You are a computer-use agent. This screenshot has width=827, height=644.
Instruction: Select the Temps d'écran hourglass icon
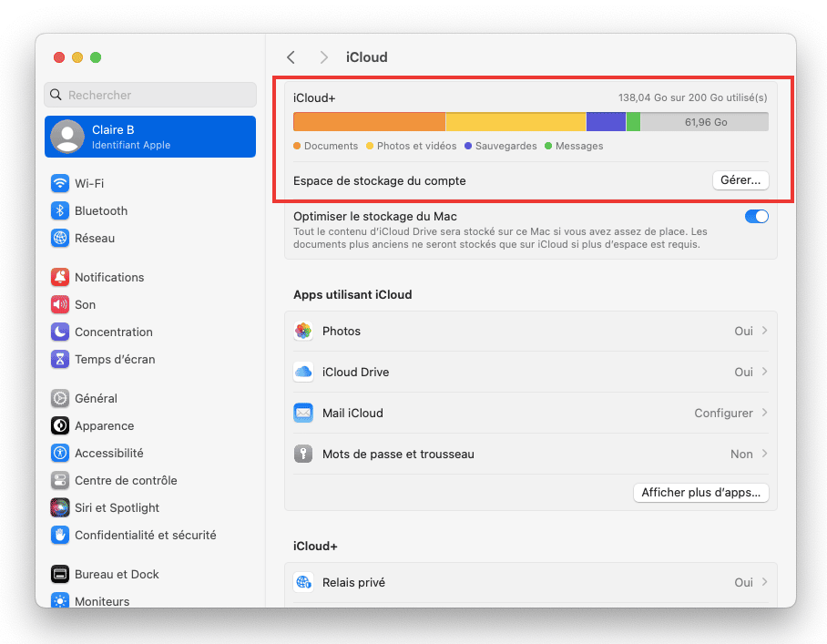click(x=59, y=360)
